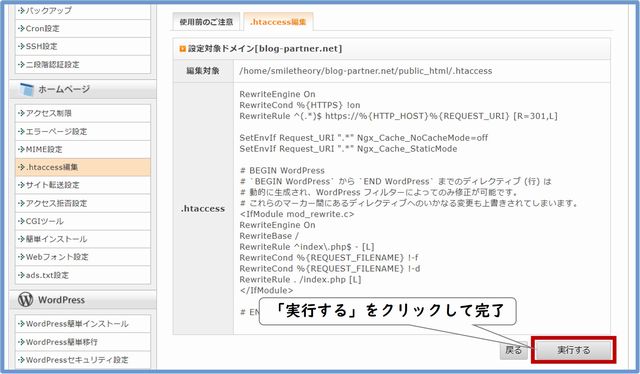640x374 pixels.
Task: Open 簡単インストール menu item
Action: coord(83,239)
